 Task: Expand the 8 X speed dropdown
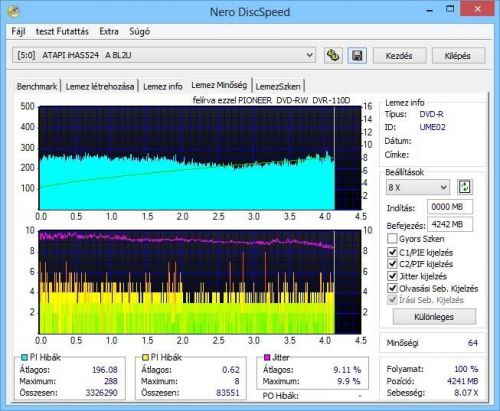click(x=418, y=187)
